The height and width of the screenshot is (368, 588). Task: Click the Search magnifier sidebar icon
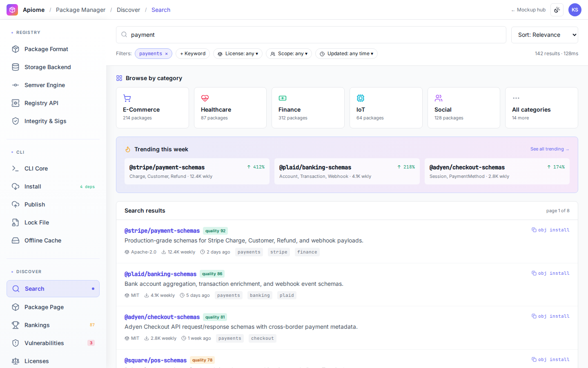tap(16, 289)
